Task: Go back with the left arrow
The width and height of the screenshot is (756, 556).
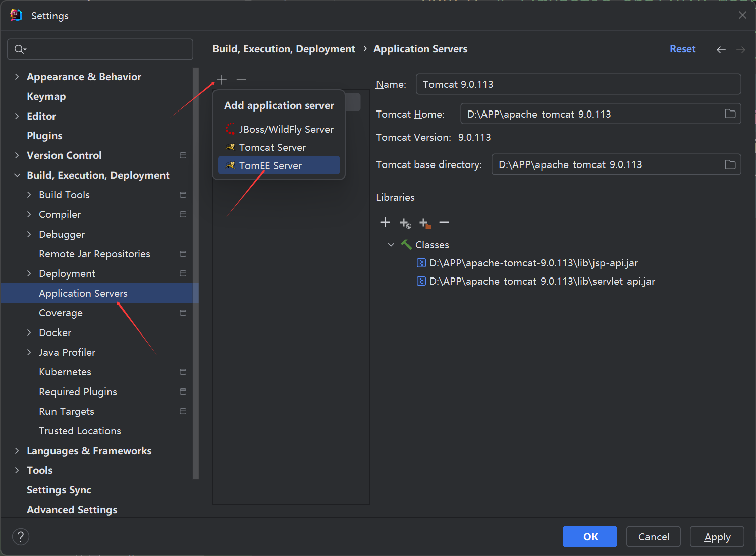Action: [x=721, y=49]
